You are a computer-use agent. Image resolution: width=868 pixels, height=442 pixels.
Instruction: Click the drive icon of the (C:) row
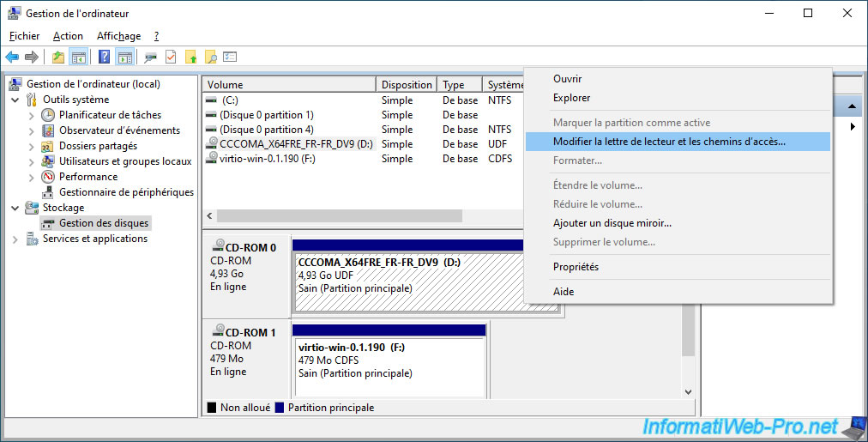[x=211, y=100]
